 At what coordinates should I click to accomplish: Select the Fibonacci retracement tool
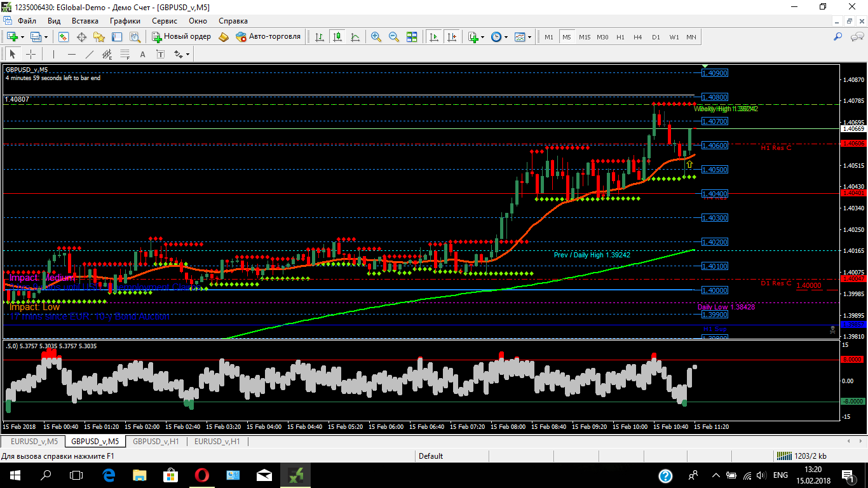click(125, 54)
